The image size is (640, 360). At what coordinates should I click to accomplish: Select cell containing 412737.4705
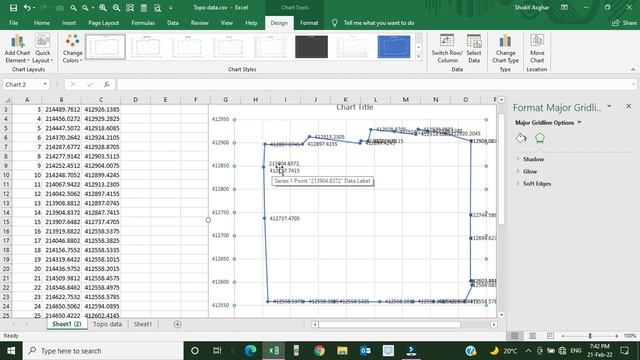tap(102, 222)
